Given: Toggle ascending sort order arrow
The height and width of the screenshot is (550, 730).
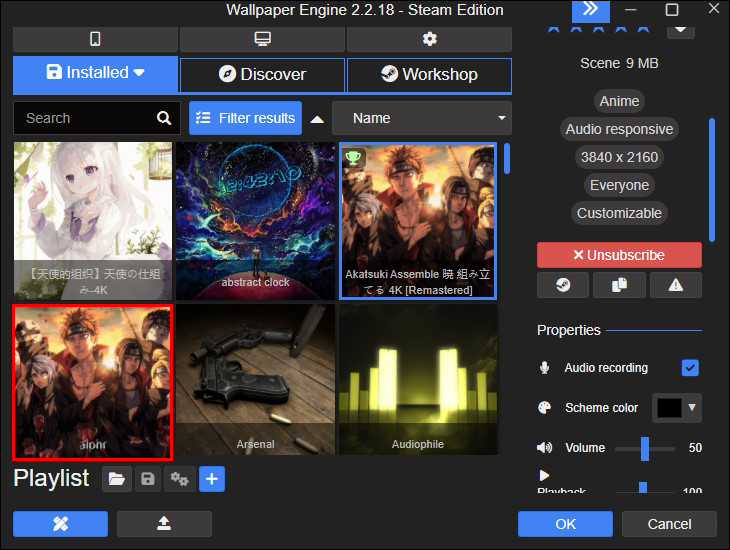Looking at the screenshot, I should pyautogui.click(x=317, y=120).
